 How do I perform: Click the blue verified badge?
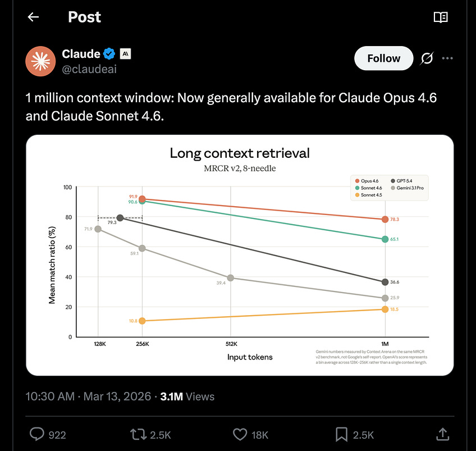click(109, 54)
